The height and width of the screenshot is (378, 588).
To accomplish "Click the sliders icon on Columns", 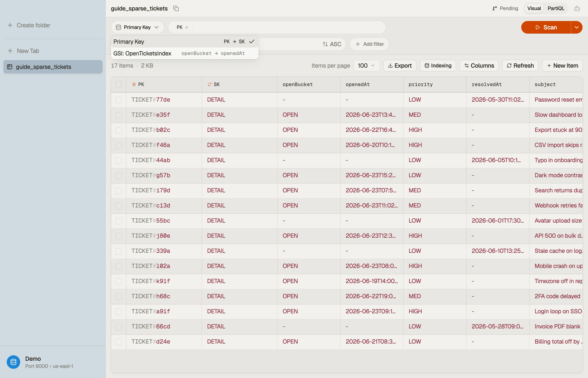I will click(x=467, y=66).
